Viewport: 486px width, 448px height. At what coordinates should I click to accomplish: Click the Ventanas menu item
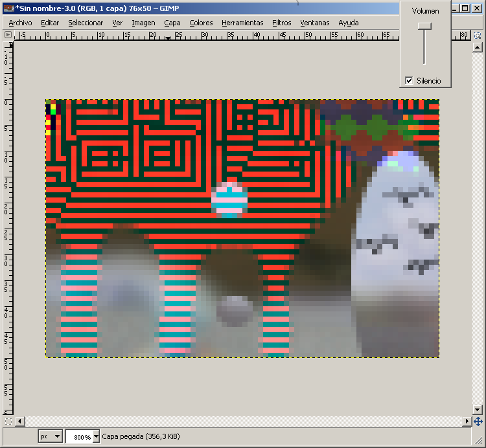click(x=315, y=23)
